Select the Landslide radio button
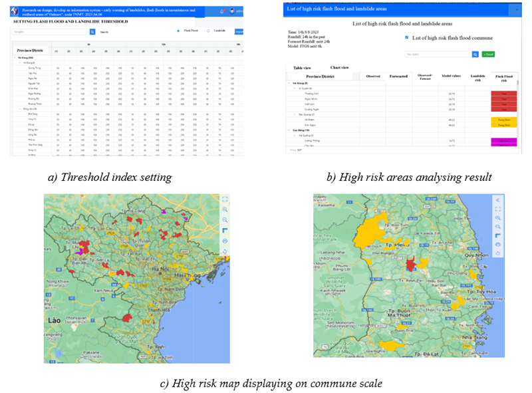Image resolution: width=532 pixels, height=393 pixels. click(209, 31)
